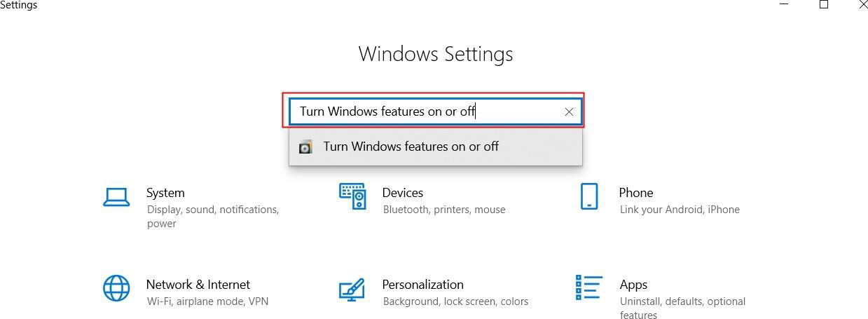Open the Phone icon
The height and width of the screenshot is (319, 868).
589,196
